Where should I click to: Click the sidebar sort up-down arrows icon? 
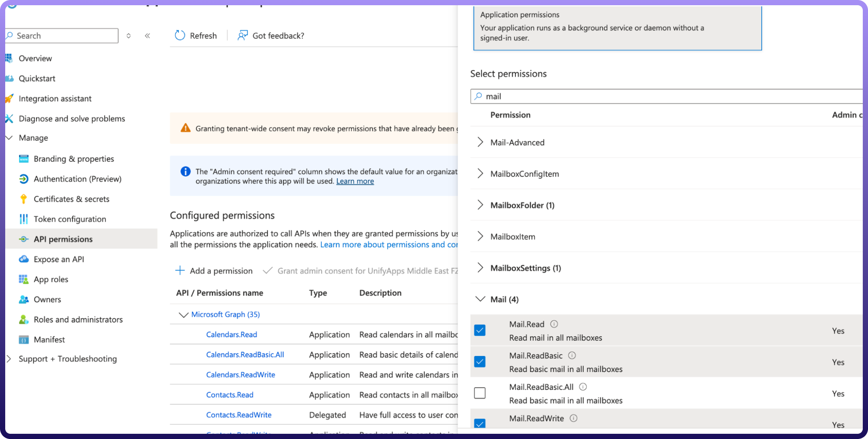click(129, 36)
